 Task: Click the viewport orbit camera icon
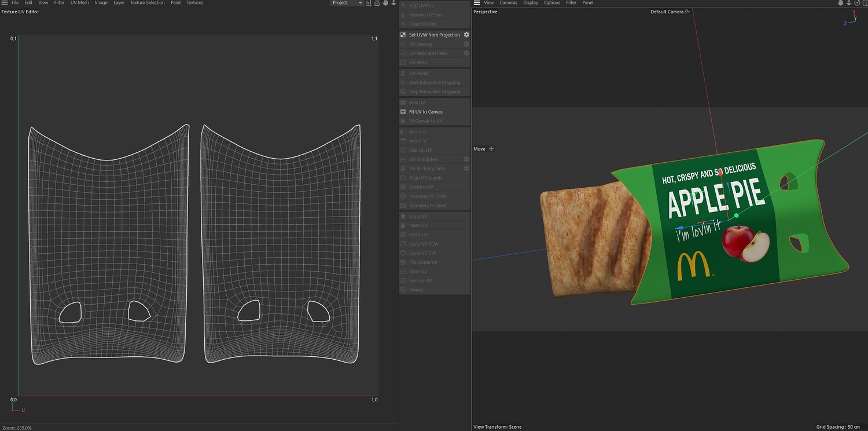(x=856, y=3)
